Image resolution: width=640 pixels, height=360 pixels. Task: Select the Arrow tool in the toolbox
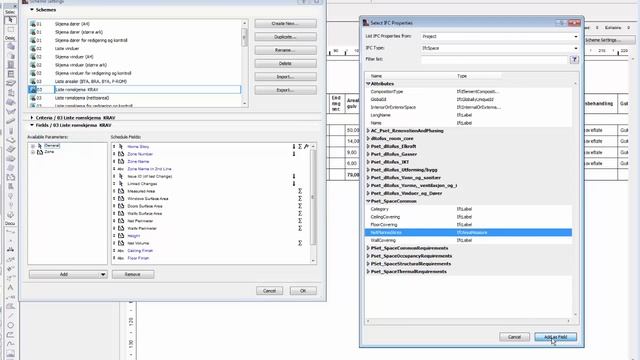(10, 20)
